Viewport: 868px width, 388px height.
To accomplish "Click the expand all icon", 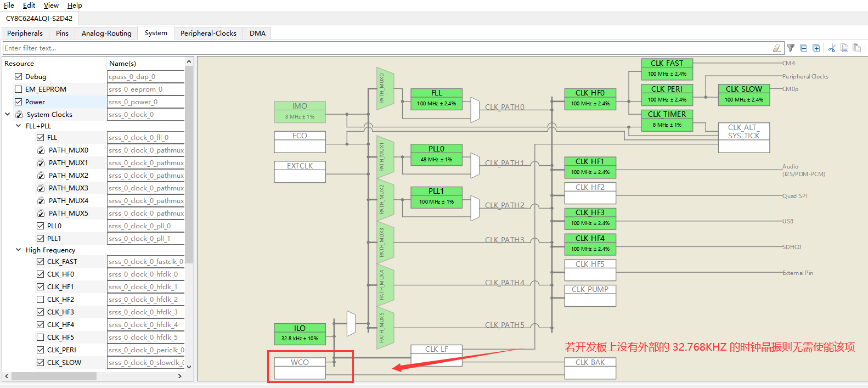I will tap(816, 48).
